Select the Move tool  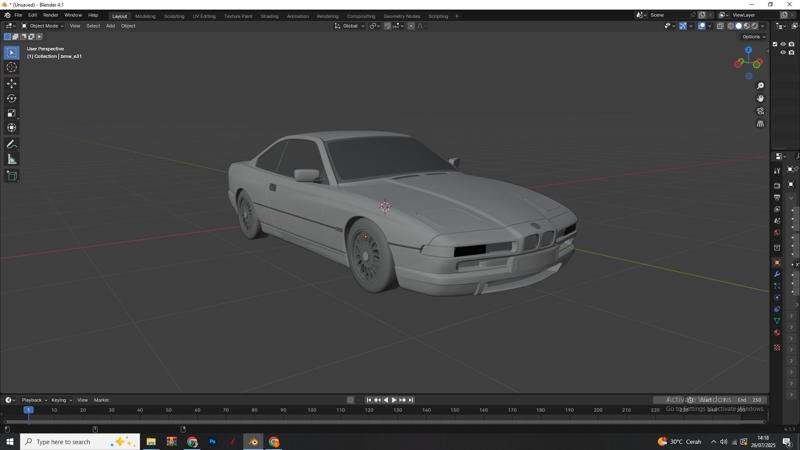(x=12, y=83)
